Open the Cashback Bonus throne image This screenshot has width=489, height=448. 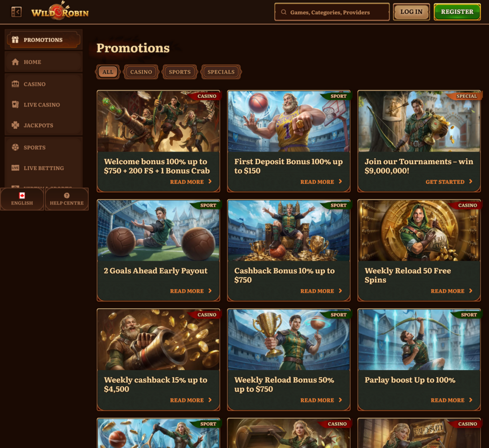289,230
